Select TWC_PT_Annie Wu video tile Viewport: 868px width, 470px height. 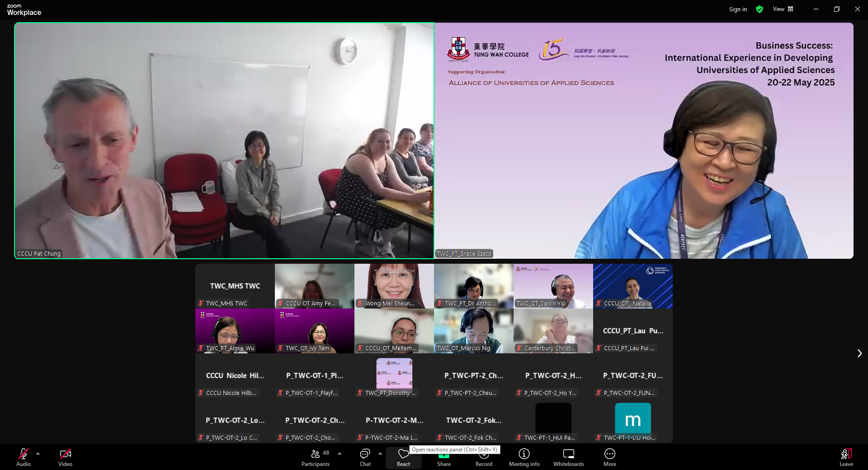[235, 331]
